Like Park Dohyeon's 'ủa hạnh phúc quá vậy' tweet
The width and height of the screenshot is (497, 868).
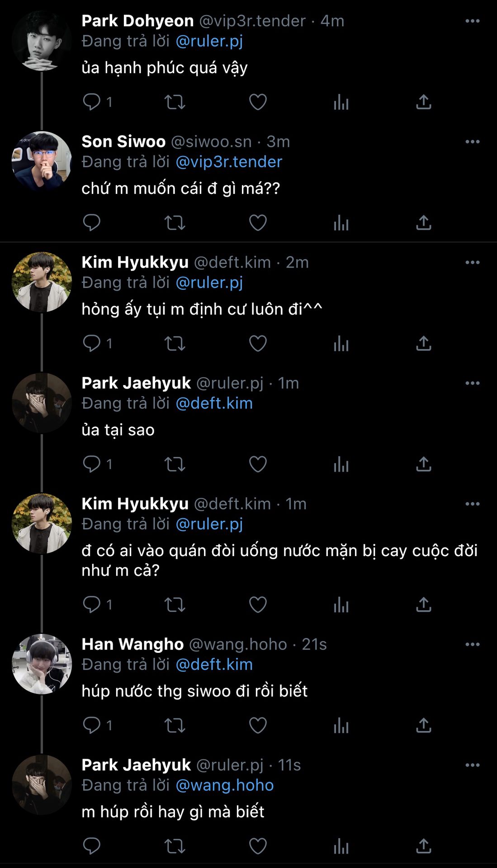258,102
